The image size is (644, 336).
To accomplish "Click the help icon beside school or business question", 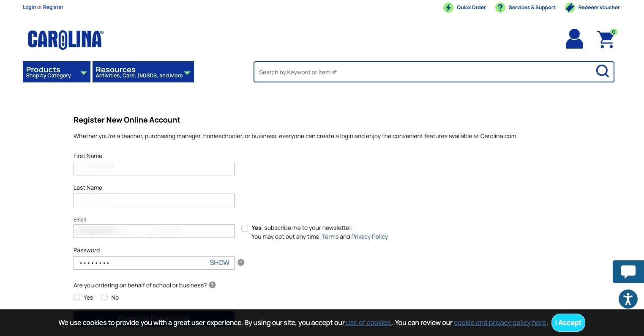I will pos(213,285).
